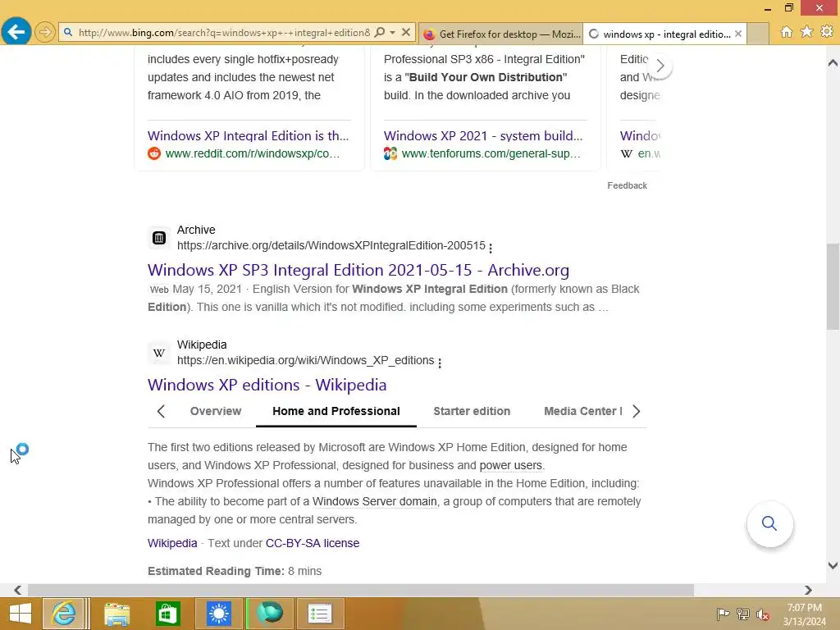Click the browser Forward arrow button

coord(45,33)
